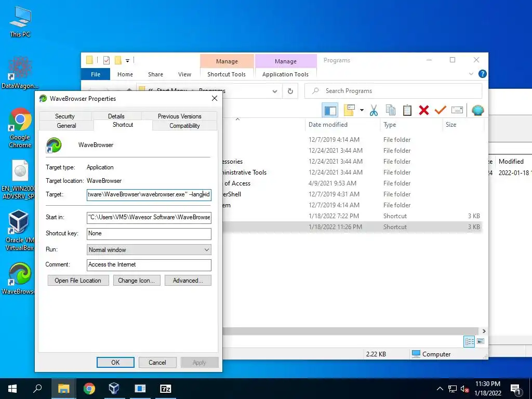Open the folder options toolbar icon
532x399 pixels.
pos(350,110)
